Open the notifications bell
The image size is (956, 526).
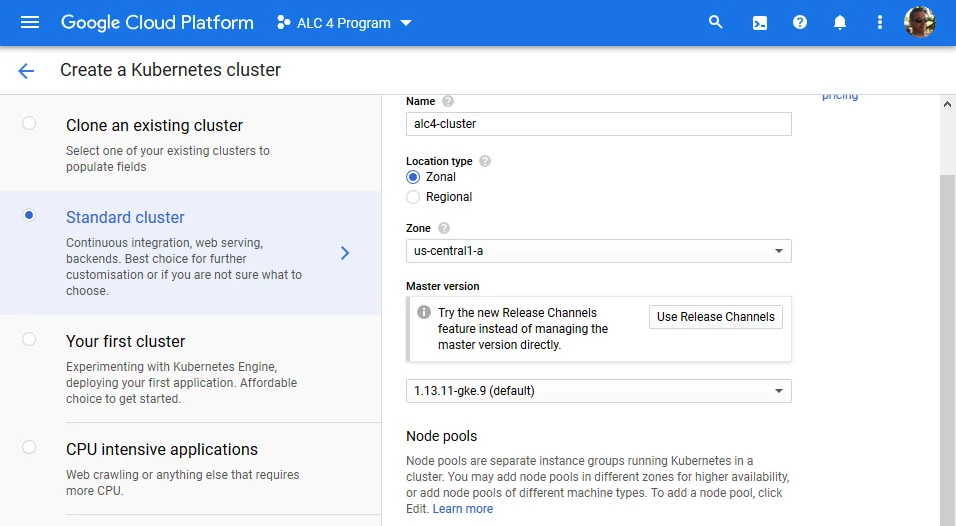840,23
